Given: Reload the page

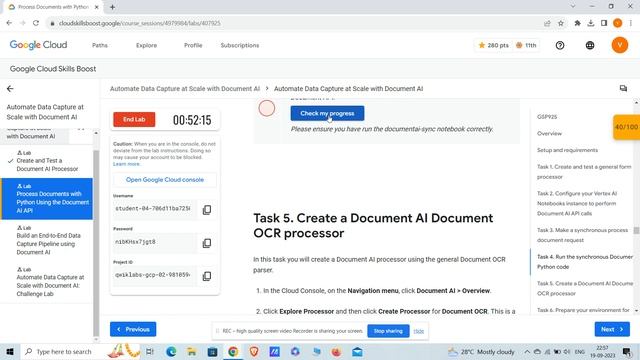Looking at the screenshot, I should [36, 23].
